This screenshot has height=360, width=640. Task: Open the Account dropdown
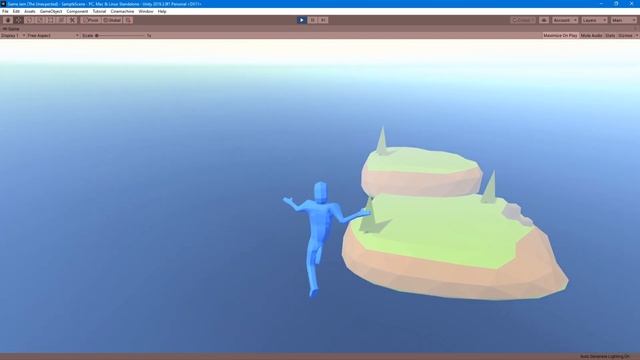tap(565, 20)
